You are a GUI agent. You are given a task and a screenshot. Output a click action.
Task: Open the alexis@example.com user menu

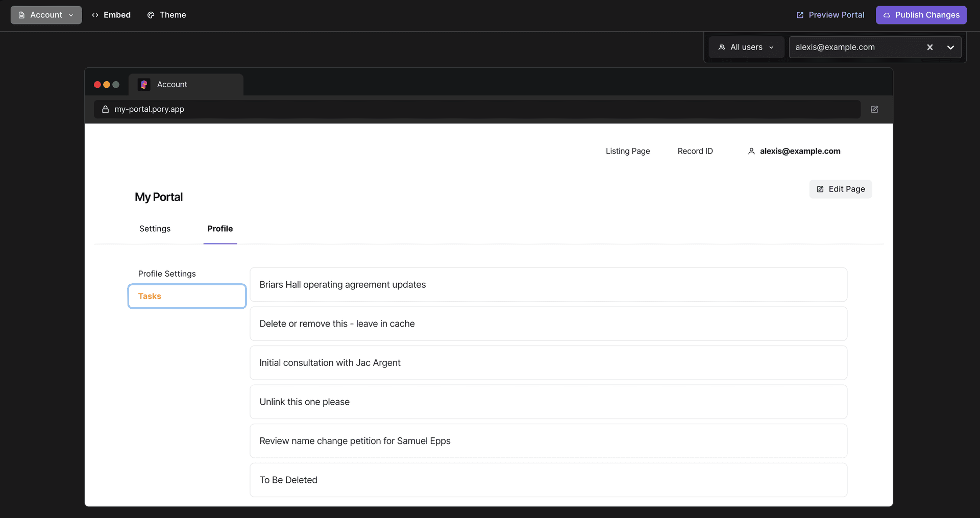click(x=794, y=151)
